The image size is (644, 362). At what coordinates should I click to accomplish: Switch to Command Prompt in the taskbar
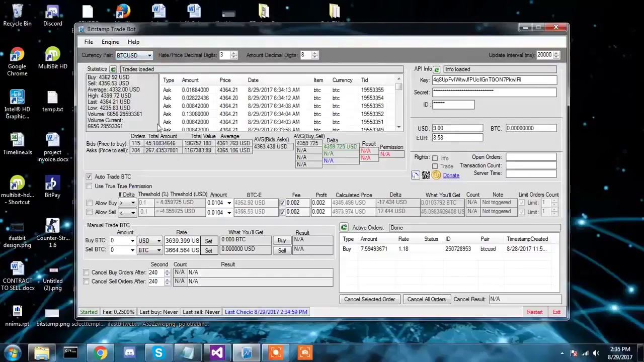click(x=71, y=353)
